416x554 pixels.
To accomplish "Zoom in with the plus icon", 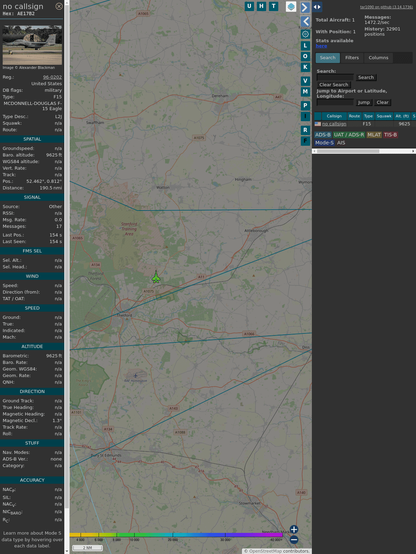I will click(x=294, y=529).
